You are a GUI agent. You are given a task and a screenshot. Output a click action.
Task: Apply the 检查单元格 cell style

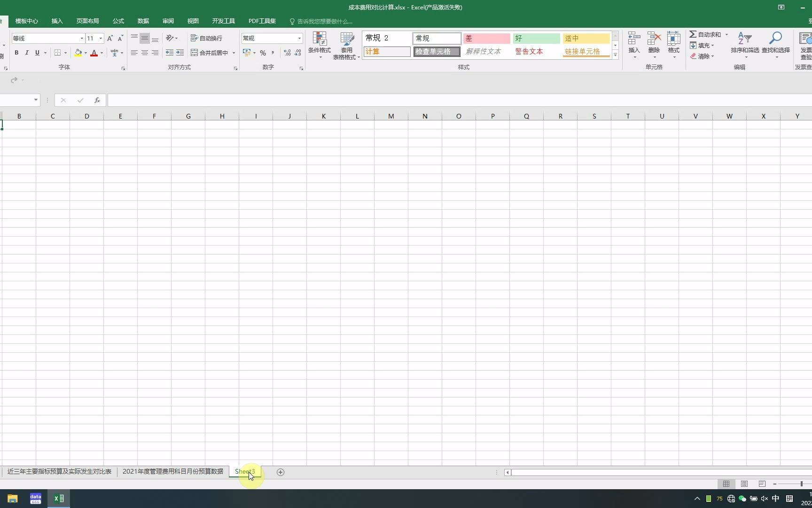click(437, 51)
